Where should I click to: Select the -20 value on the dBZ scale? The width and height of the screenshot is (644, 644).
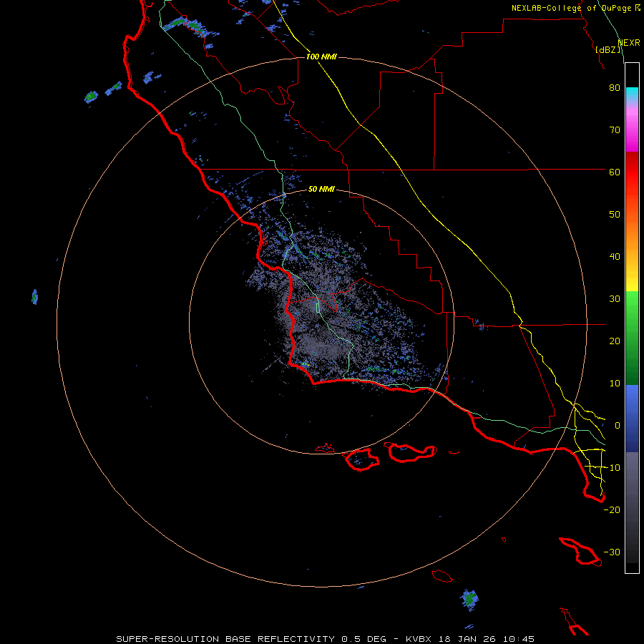pos(612,510)
